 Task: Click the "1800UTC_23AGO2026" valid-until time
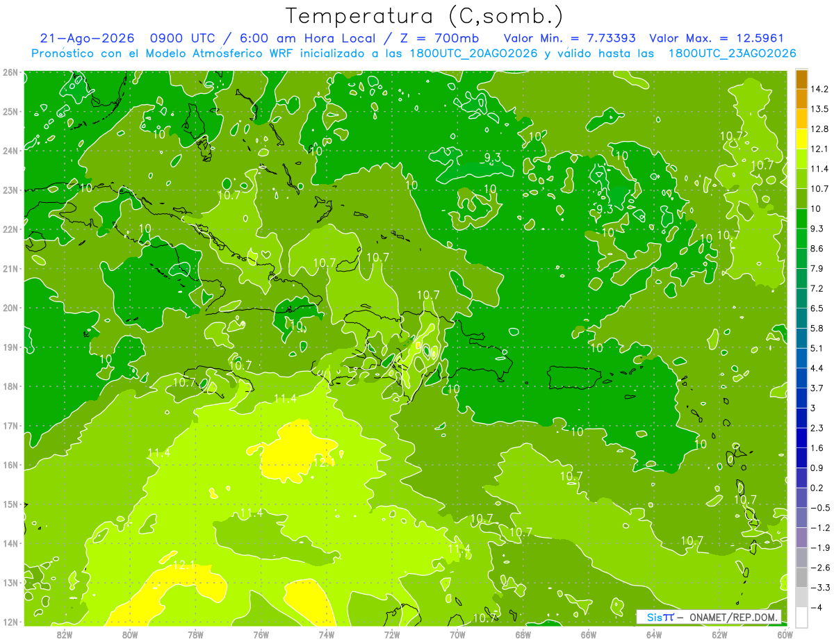point(732,53)
